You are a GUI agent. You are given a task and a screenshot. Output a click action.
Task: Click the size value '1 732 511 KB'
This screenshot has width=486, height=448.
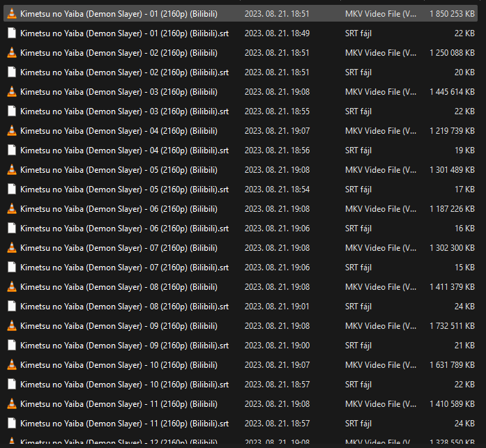[452, 325]
